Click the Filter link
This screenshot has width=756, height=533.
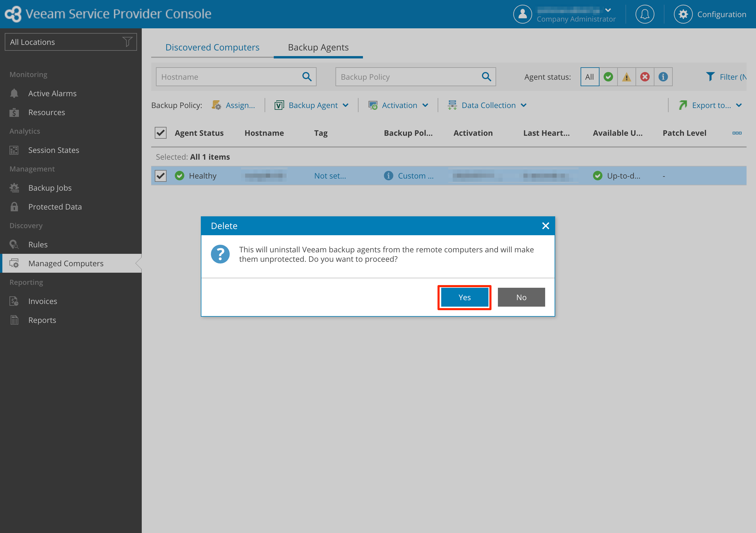coord(733,77)
